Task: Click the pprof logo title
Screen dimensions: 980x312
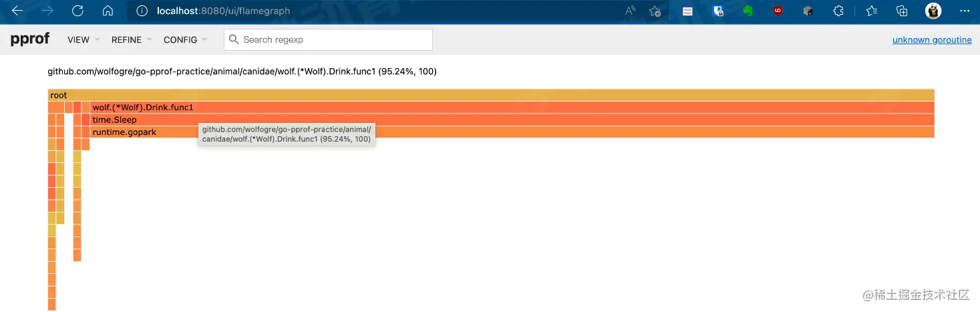Action: point(30,39)
